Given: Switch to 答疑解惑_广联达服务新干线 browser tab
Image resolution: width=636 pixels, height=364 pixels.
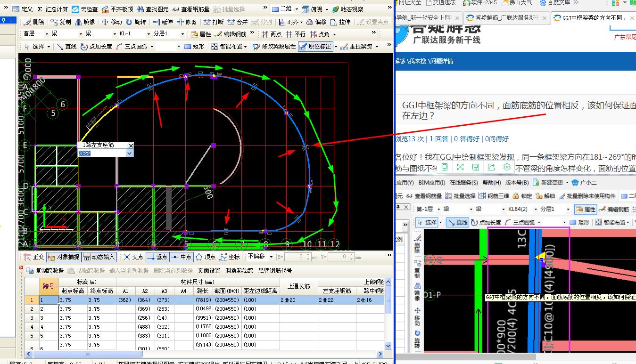Looking at the screenshot, I should click(x=506, y=18).
